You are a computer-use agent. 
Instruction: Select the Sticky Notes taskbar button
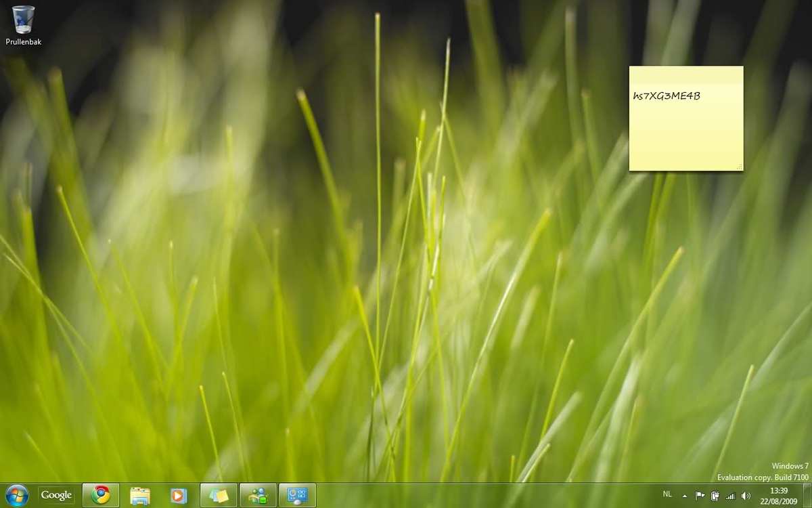coord(219,495)
